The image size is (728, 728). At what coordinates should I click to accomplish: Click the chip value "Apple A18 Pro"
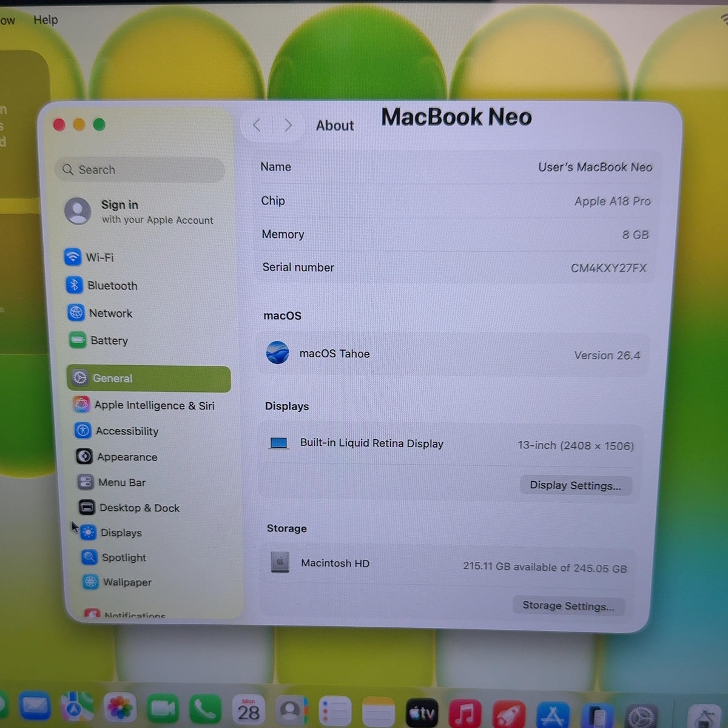click(x=613, y=201)
